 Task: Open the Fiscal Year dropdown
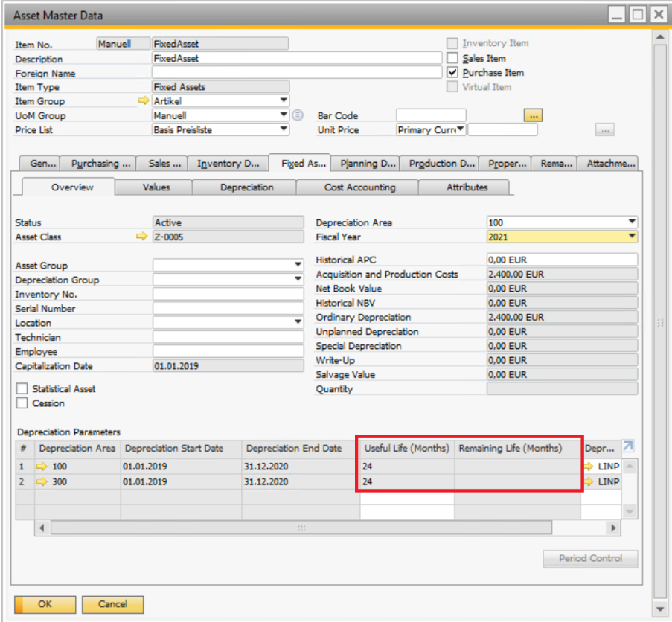[631, 237]
